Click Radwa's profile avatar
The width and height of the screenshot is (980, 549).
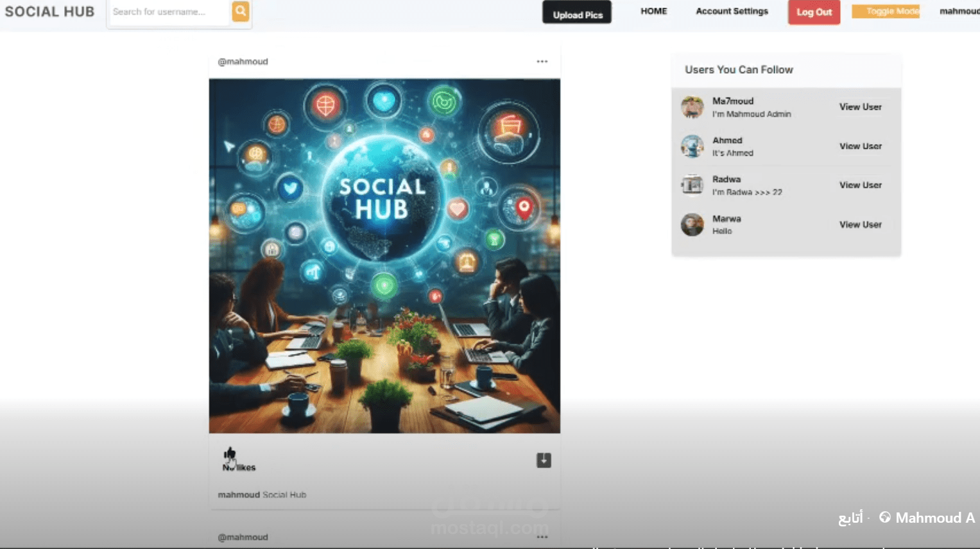coord(692,185)
